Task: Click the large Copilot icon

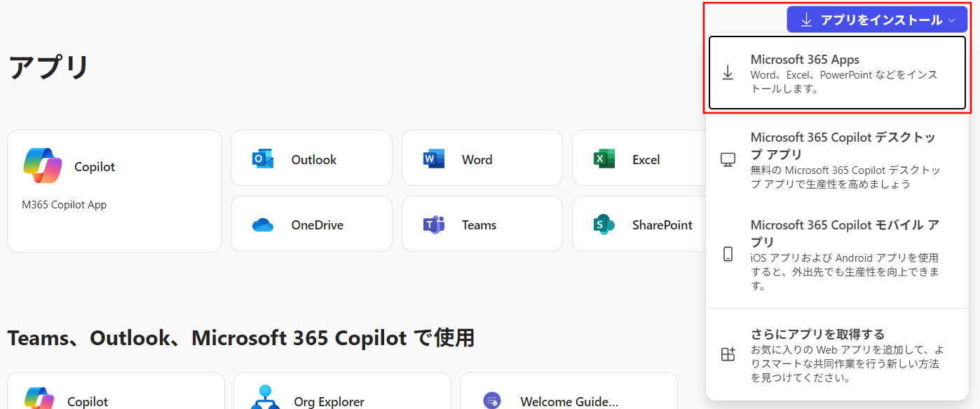Action: 43,166
